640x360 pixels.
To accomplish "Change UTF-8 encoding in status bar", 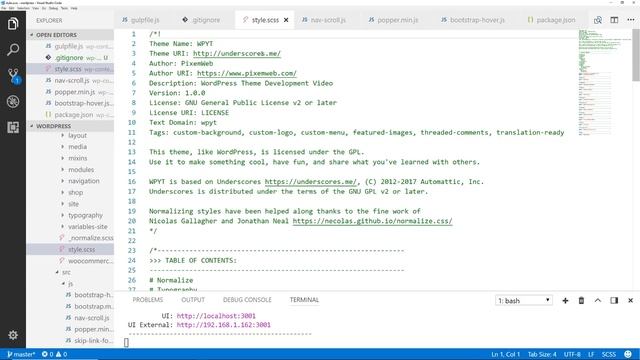I will tap(572, 354).
